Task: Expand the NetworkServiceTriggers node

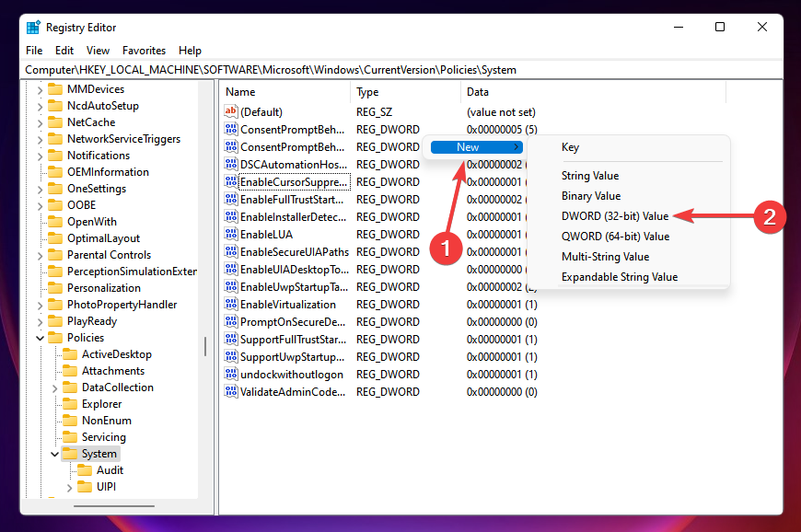Action: (40, 139)
